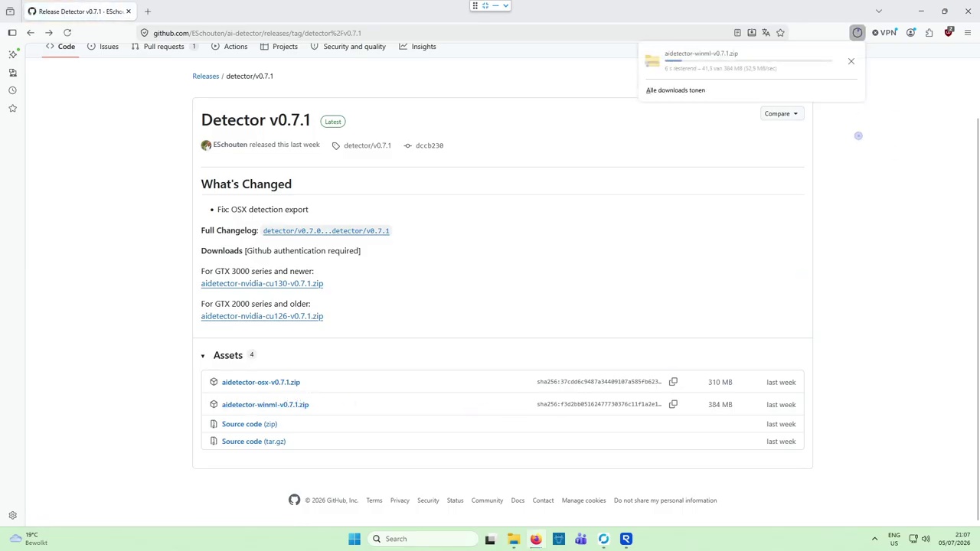The width and height of the screenshot is (980, 551).
Task: Open the Actions tab
Action: pos(229,47)
